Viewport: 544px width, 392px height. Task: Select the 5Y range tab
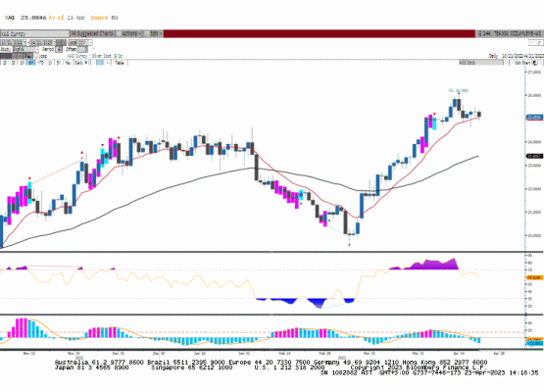[58, 63]
